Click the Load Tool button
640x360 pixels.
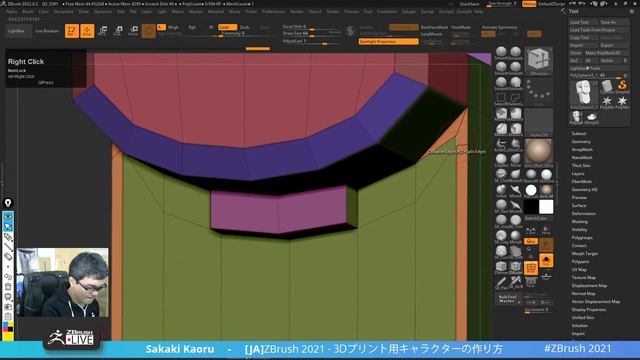pyautogui.click(x=584, y=22)
